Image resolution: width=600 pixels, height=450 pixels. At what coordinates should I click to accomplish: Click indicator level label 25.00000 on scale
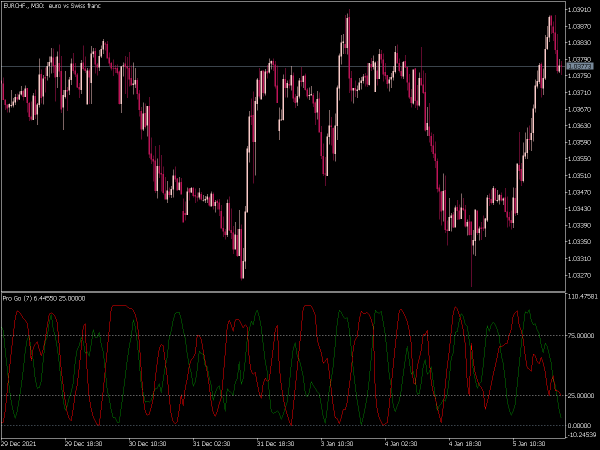pos(581,395)
